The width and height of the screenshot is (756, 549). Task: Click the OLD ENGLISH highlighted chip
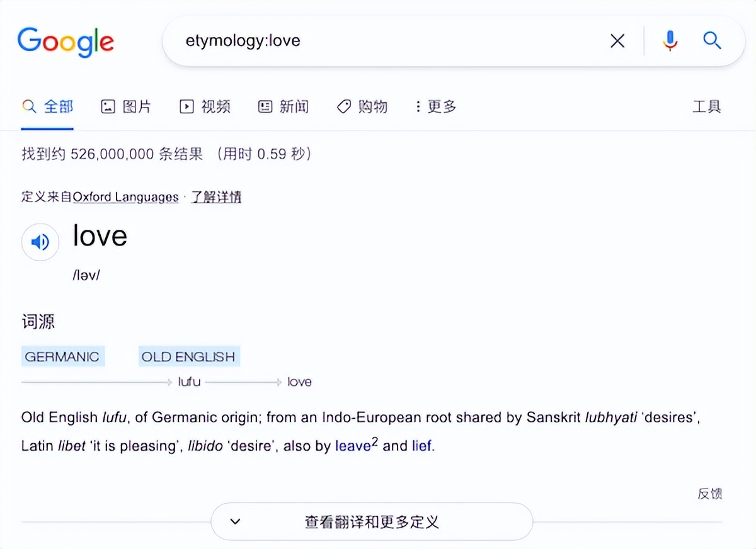[189, 356]
